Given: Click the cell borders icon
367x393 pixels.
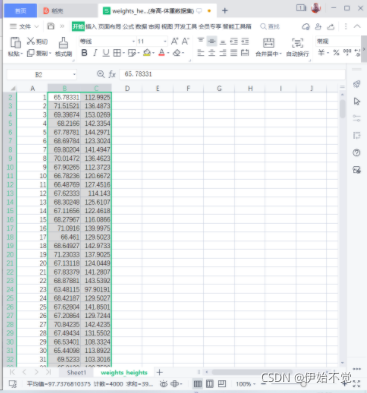Looking at the screenshot, I should click(117, 53).
